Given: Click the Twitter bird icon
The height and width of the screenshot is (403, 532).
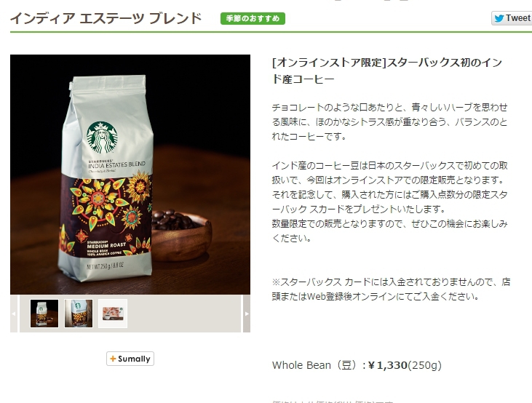Looking at the screenshot, I should coord(499,18).
